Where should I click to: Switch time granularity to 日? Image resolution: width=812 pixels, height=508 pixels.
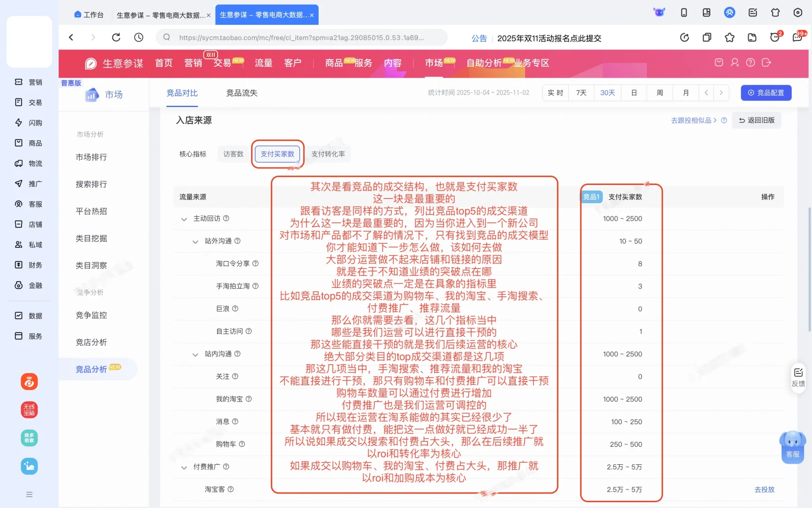[634, 93]
